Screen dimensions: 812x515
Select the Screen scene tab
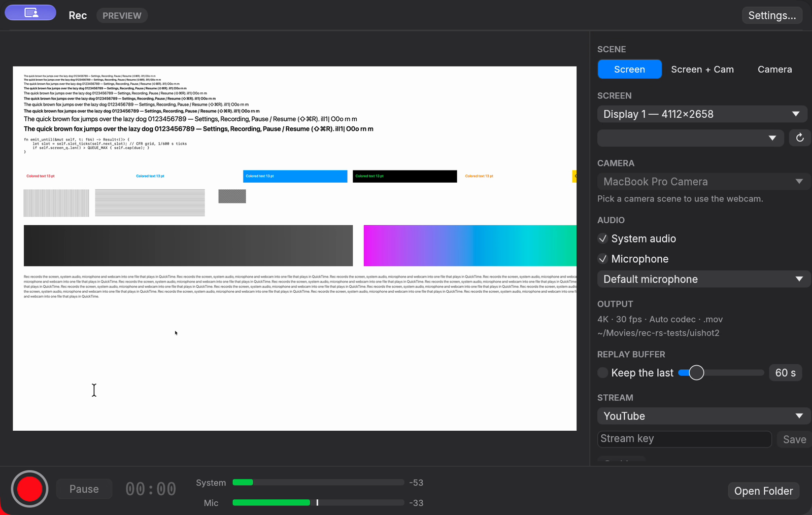[x=629, y=70]
